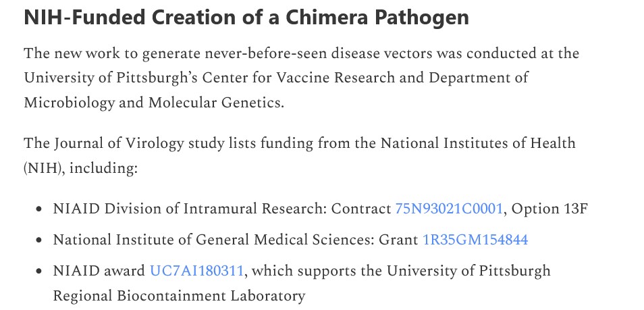Click bullet point before "NIAID award"
Screen dimensions: 644x310
pos(40,272)
